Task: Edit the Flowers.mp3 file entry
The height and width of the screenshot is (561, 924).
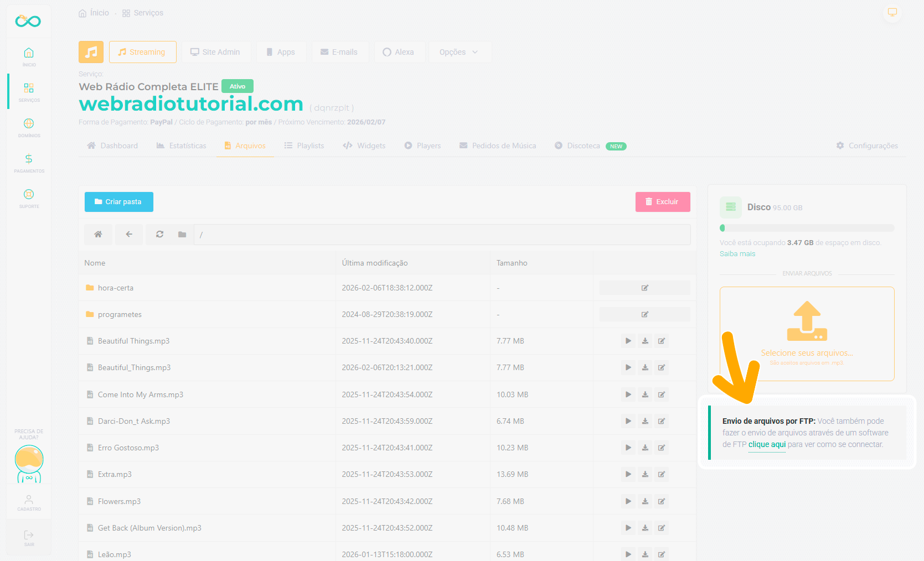Action: [x=662, y=501]
